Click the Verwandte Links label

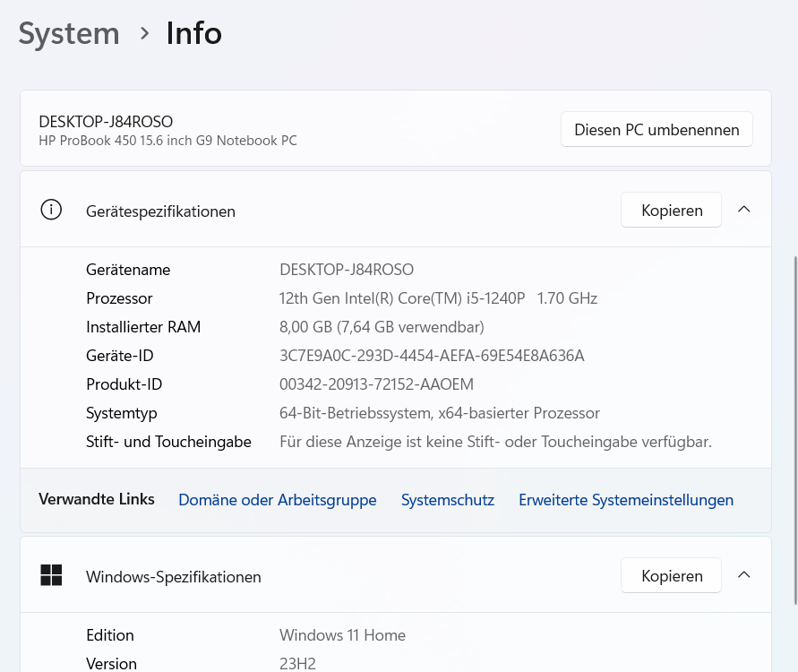(97, 499)
